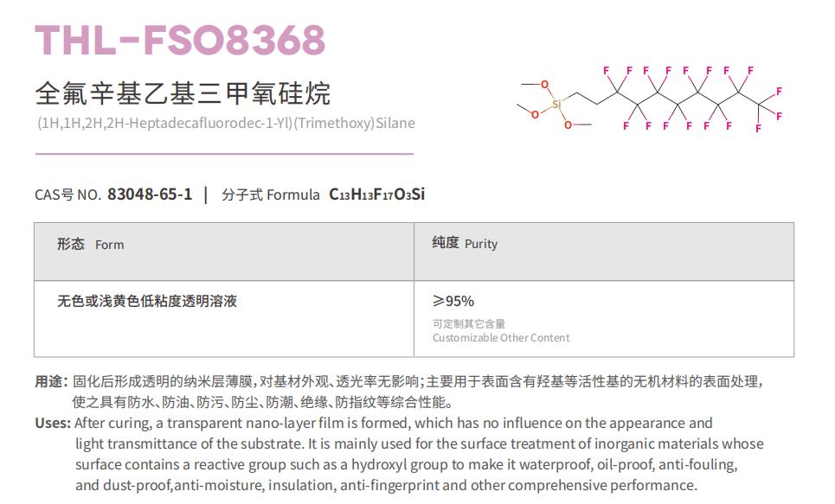
Task: Click the 形态 Form table header
Action: tap(91, 245)
